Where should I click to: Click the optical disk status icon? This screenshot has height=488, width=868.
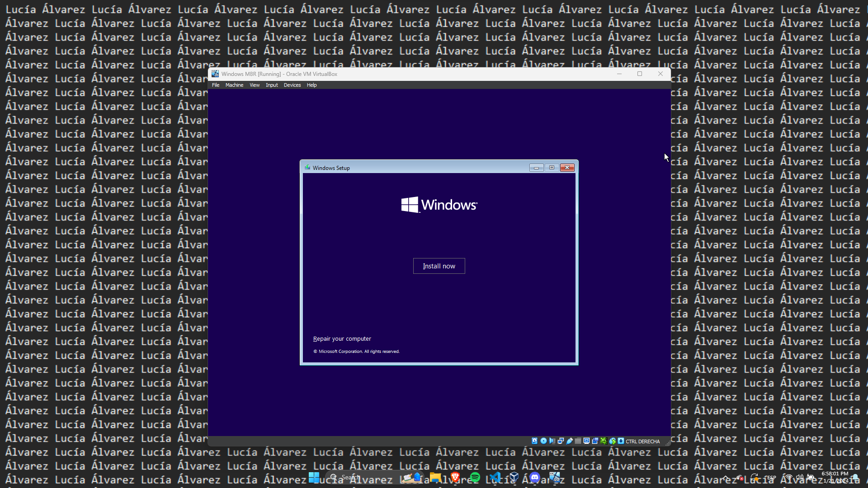coord(543,441)
